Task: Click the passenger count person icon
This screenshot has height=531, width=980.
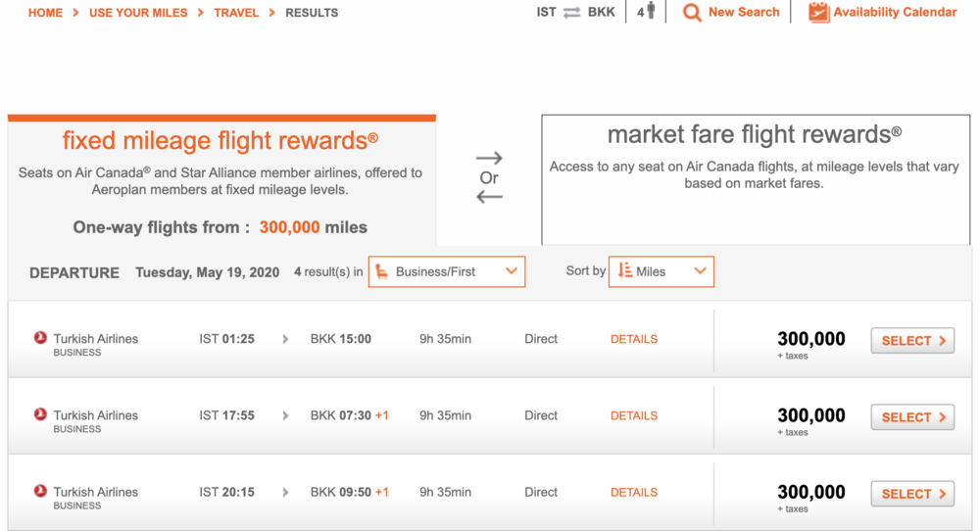Action: (649, 12)
